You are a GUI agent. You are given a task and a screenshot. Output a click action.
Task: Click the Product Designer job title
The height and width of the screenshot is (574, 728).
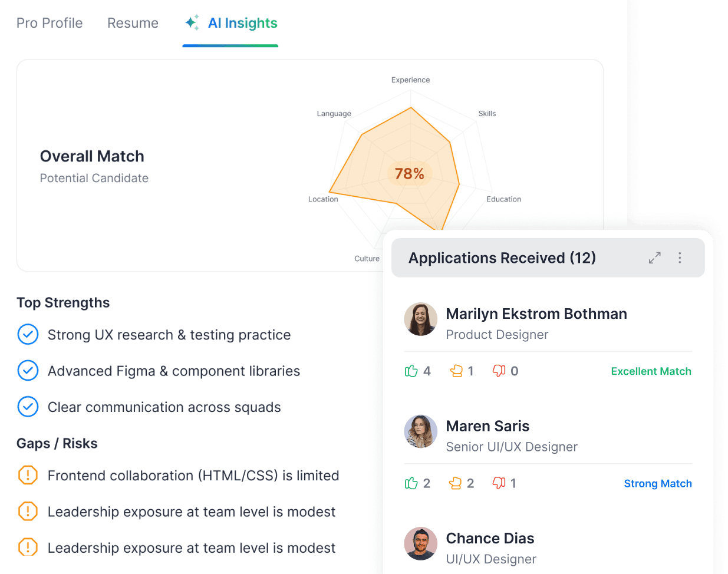tap(497, 335)
